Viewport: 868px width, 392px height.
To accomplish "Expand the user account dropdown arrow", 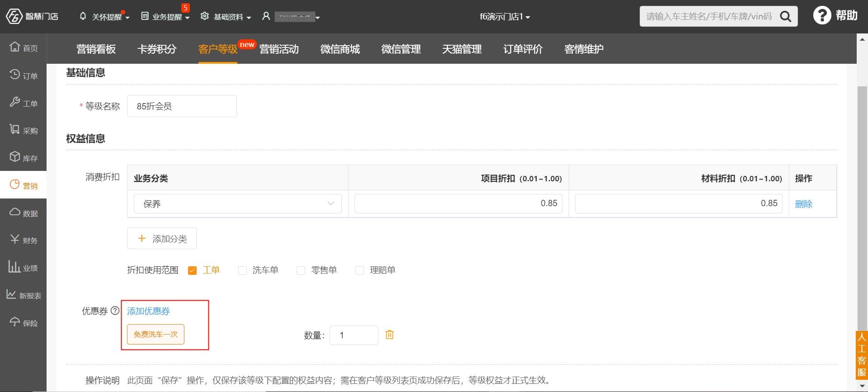I will (x=318, y=18).
